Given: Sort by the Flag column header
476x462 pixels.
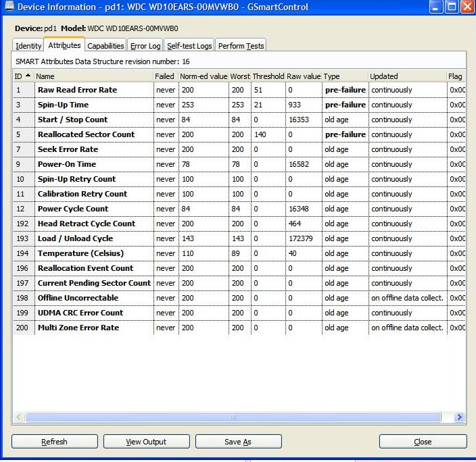Looking at the screenshot, I should (x=456, y=76).
